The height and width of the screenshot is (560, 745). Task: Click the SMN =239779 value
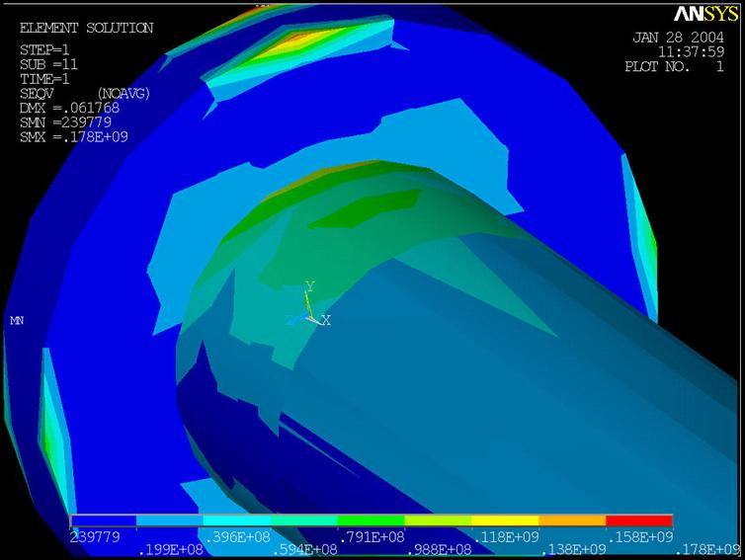pyautogui.click(x=65, y=122)
